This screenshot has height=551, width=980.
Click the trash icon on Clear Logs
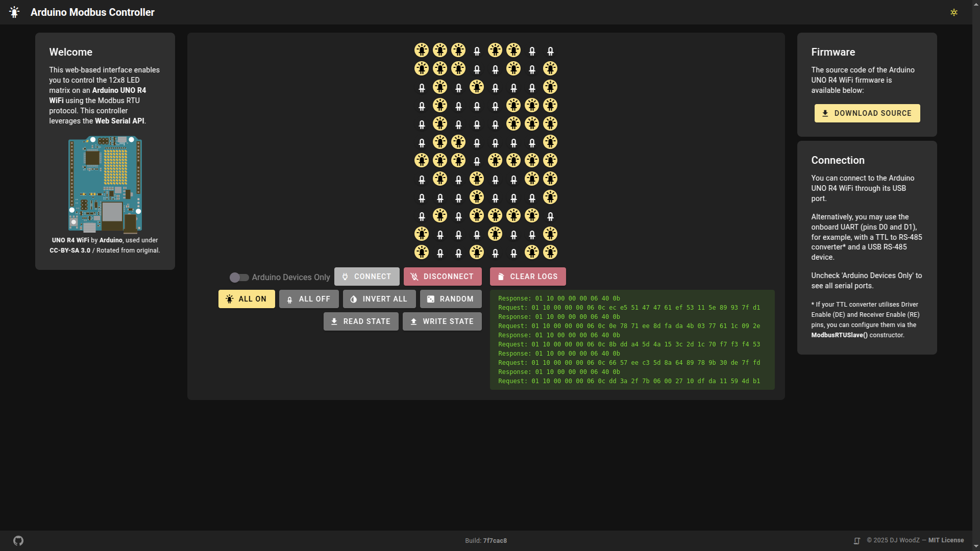click(x=501, y=276)
